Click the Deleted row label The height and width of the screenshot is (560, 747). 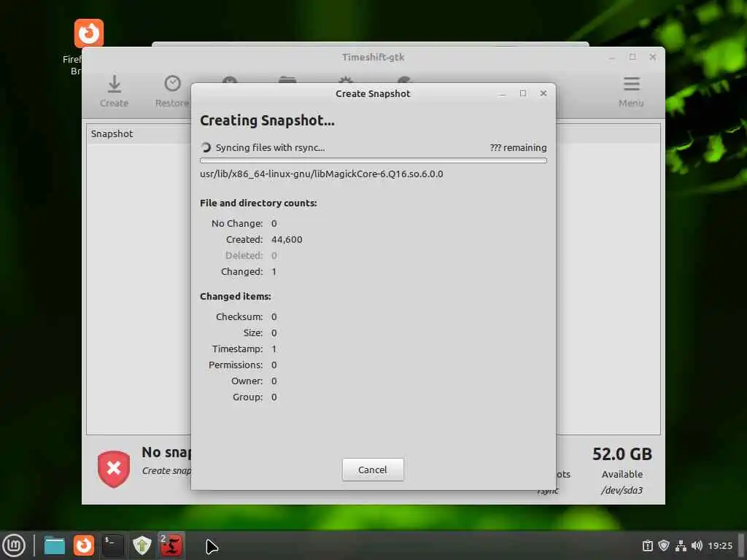tap(244, 256)
